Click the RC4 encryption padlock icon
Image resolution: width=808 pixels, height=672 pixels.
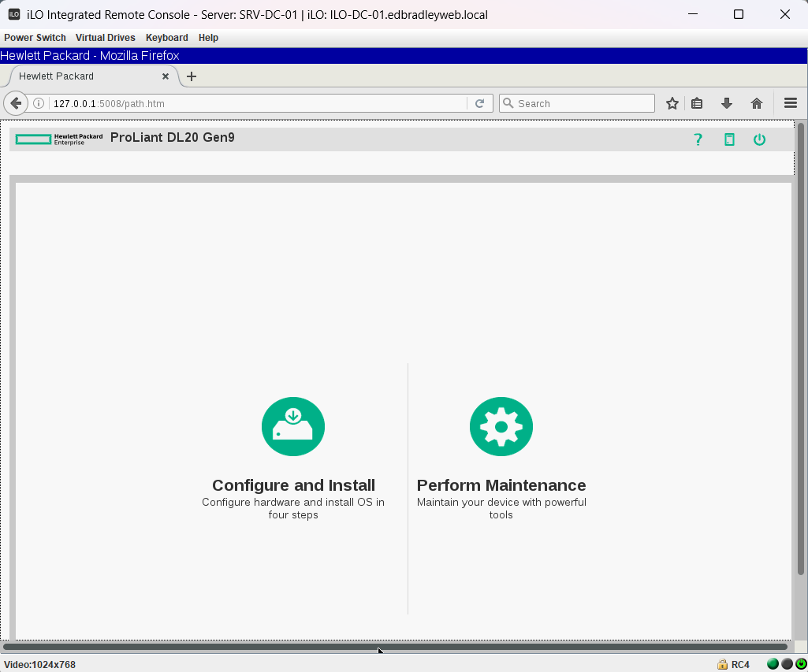721,664
